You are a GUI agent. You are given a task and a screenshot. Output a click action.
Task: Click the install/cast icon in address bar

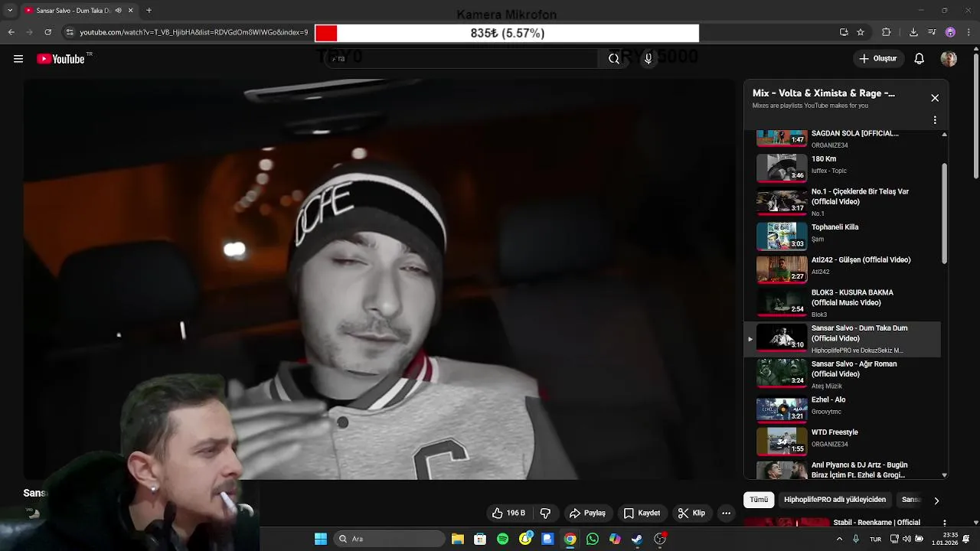coord(844,32)
